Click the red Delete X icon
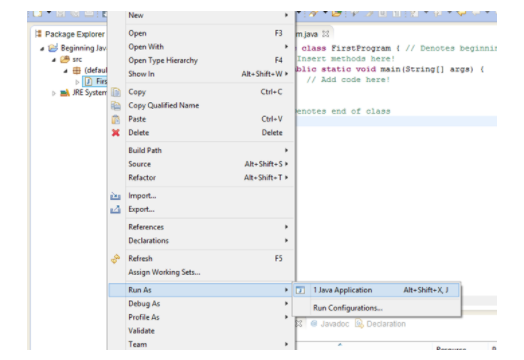Screen dimensions: 524x360 116,133
